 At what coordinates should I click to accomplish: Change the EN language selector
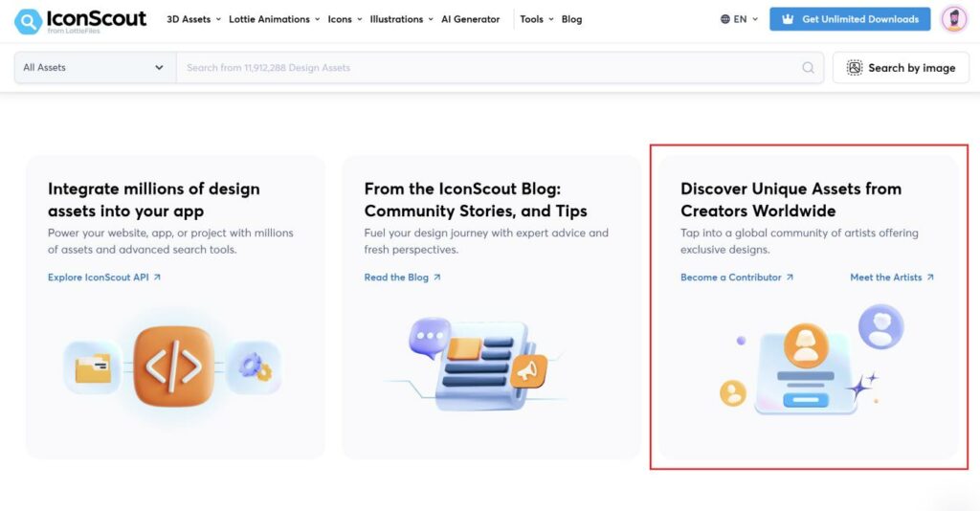tap(739, 19)
